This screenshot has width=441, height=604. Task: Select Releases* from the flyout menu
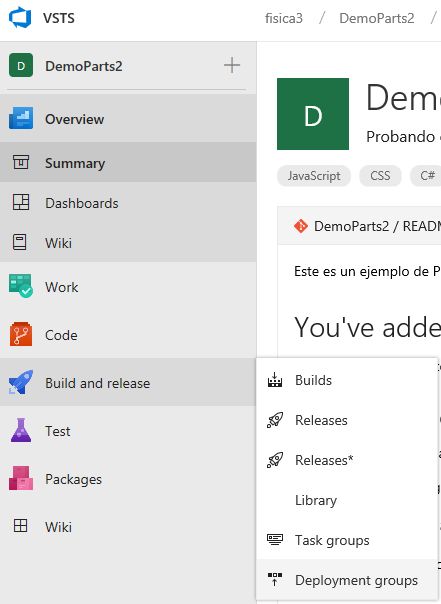pyautogui.click(x=347, y=460)
